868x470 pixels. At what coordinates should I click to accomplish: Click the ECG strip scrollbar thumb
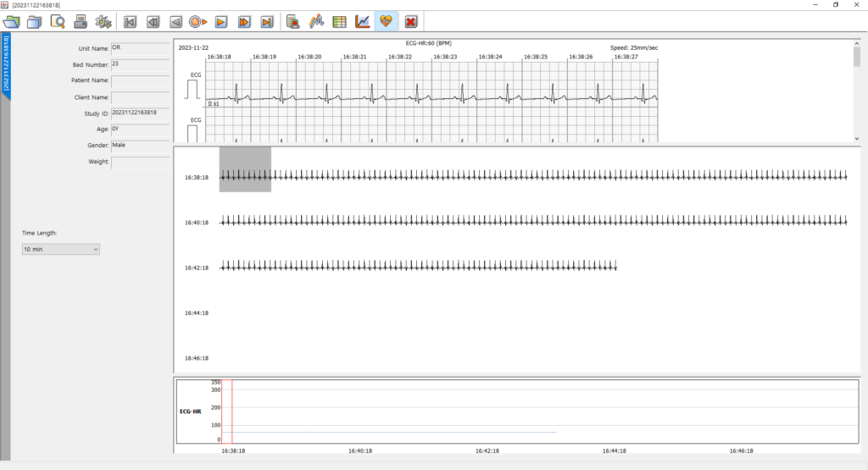(856, 57)
